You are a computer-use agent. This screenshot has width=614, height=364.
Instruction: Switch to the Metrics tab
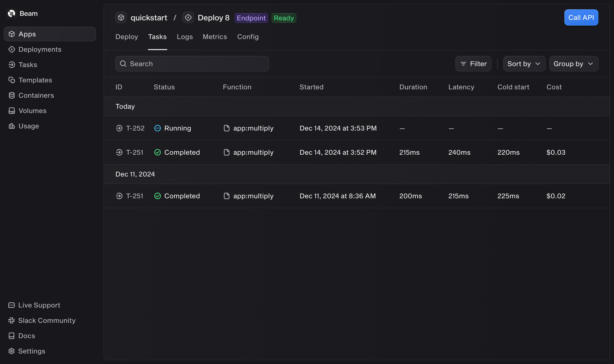[x=215, y=37]
